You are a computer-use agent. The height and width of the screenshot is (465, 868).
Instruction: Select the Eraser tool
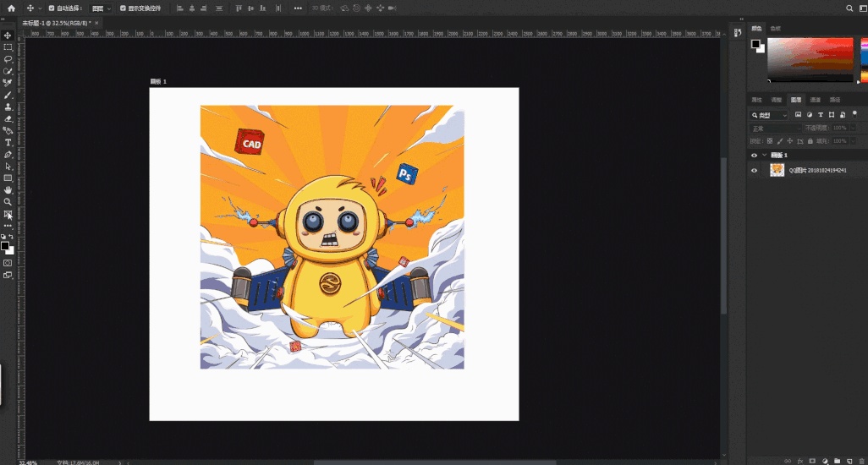[x=8, y=119]
